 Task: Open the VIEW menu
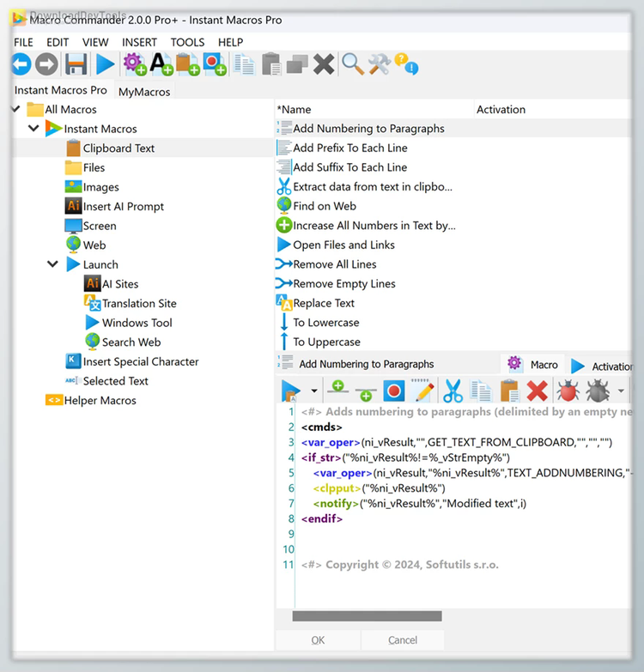point(95,42)
